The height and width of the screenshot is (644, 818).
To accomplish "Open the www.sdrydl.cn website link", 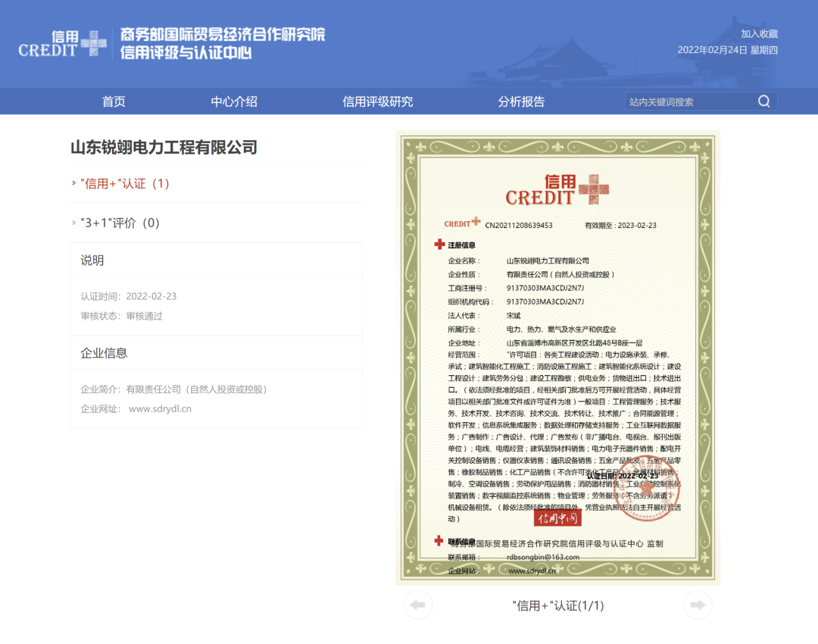I will (160, 408).
